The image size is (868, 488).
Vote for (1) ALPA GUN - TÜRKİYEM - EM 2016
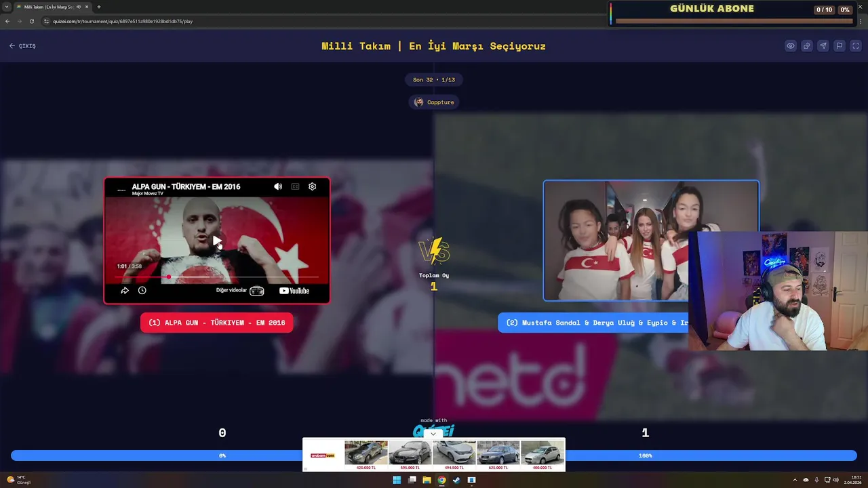point(216,323)
